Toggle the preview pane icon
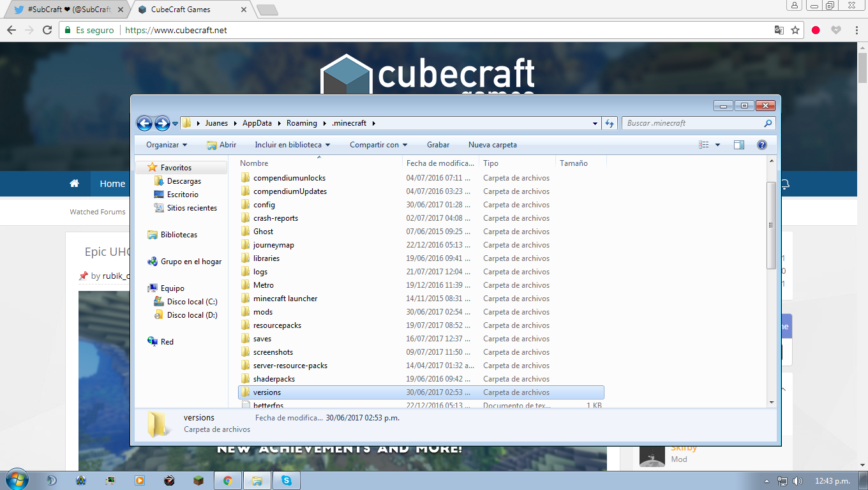Viewport: 868px width, 490px height. coord(739,145)
